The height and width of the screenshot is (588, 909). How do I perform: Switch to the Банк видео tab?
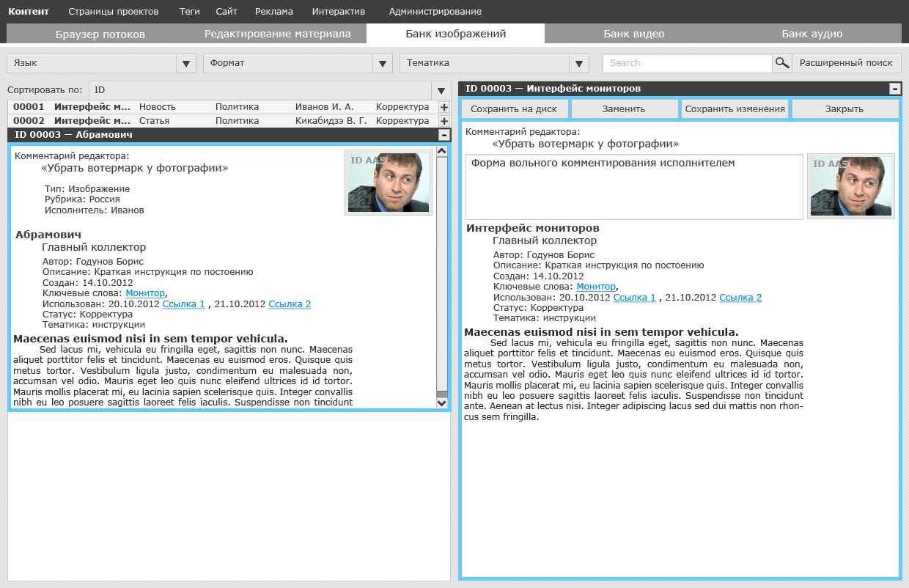click(x=634, y=34)
